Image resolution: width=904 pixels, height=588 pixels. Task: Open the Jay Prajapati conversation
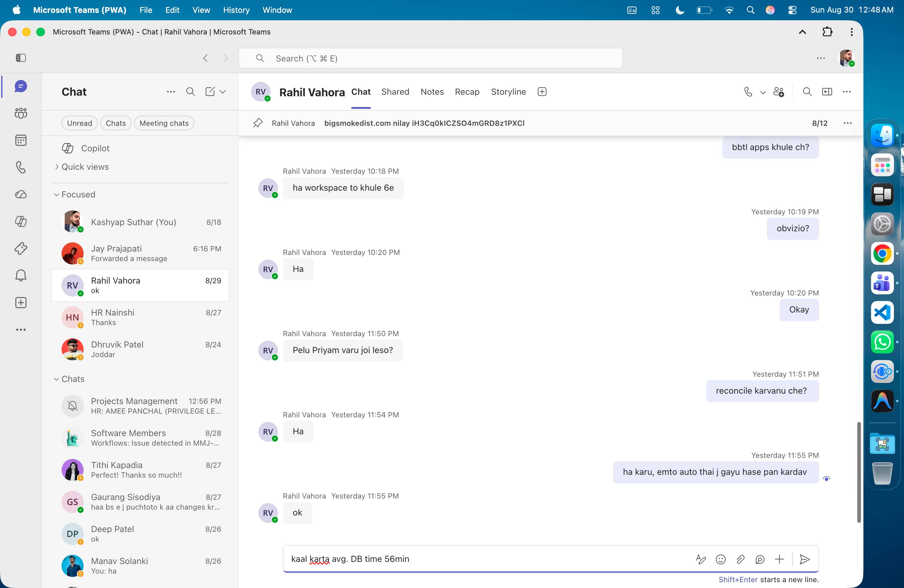pos(140,253)
